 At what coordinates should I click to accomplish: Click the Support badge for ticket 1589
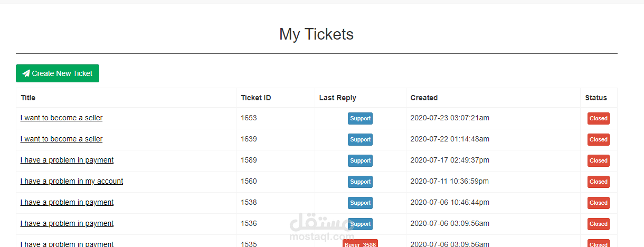click(x=360, y=160)
